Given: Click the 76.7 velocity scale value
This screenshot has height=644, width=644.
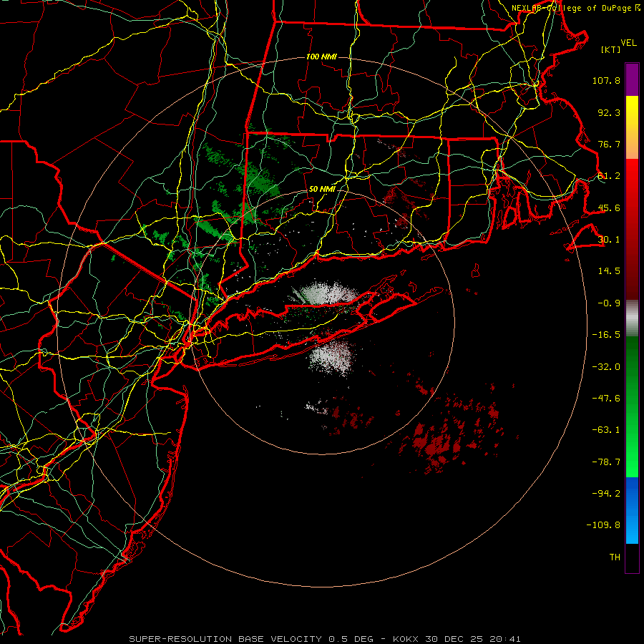Looking at the screenshot, I should coord(609,144).
